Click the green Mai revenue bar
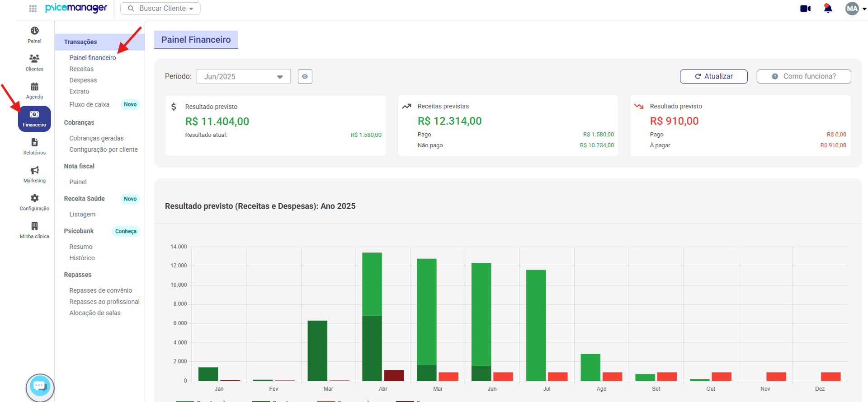The image size is (868, 402). (427, 312)
